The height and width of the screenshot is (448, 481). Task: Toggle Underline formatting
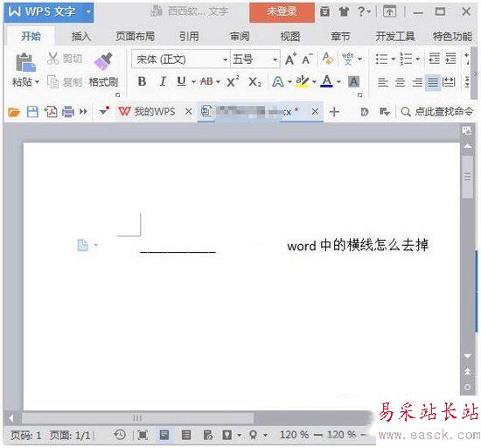(181, 81)
